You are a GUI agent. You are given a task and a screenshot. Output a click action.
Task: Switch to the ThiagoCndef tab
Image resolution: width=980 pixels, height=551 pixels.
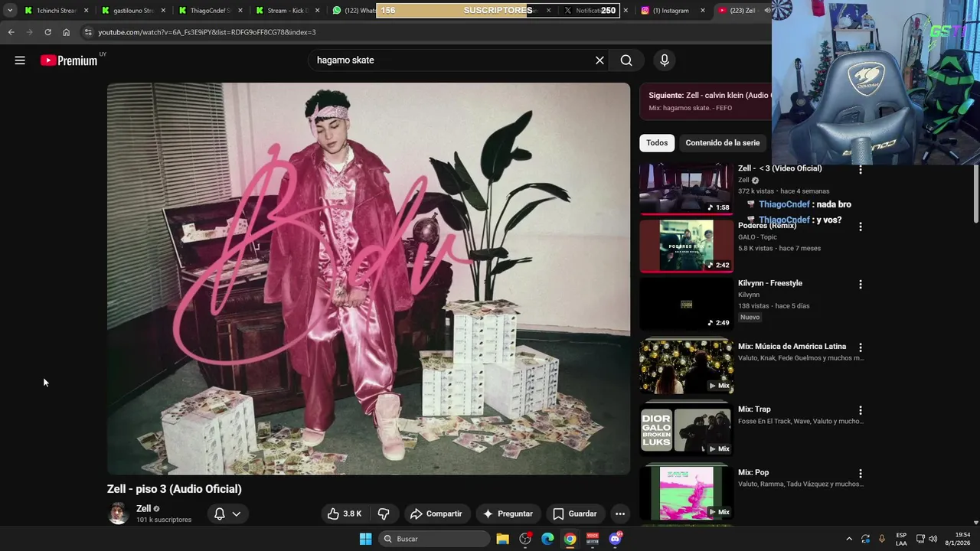click(210, 11)
